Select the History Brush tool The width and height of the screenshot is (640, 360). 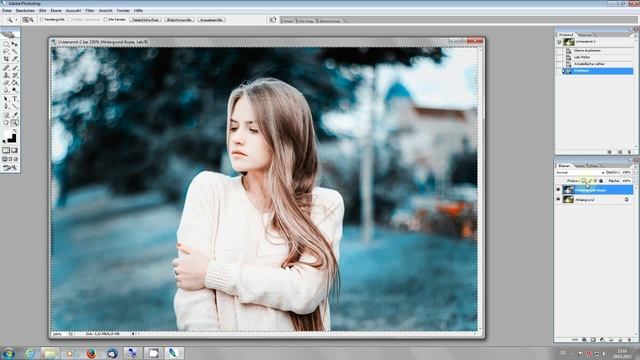[x=15, y=75]
